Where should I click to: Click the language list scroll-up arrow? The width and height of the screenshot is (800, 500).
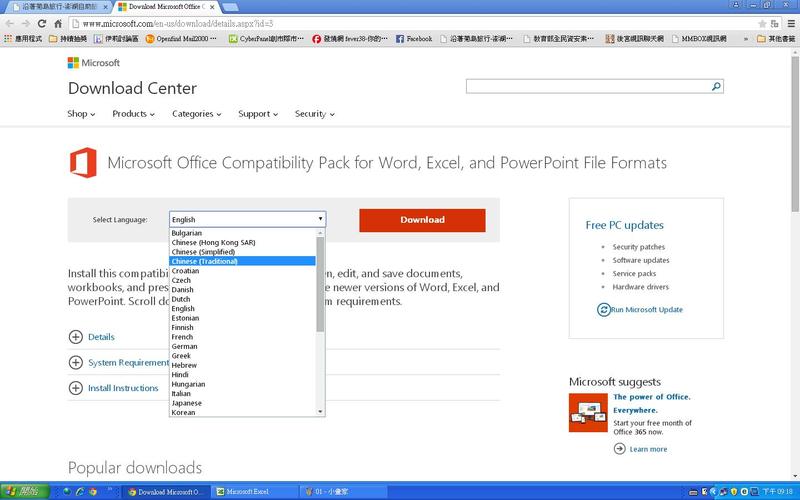click(320, 233)
